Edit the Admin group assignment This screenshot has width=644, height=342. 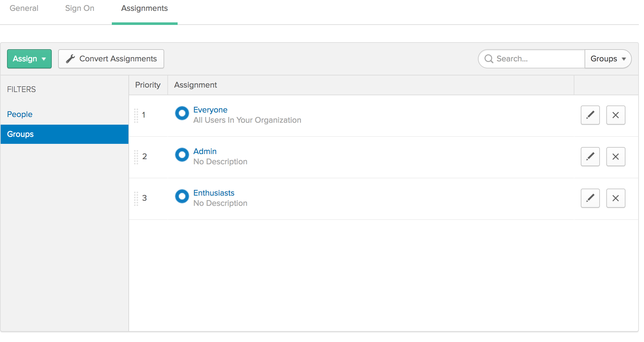pos(590,157)
